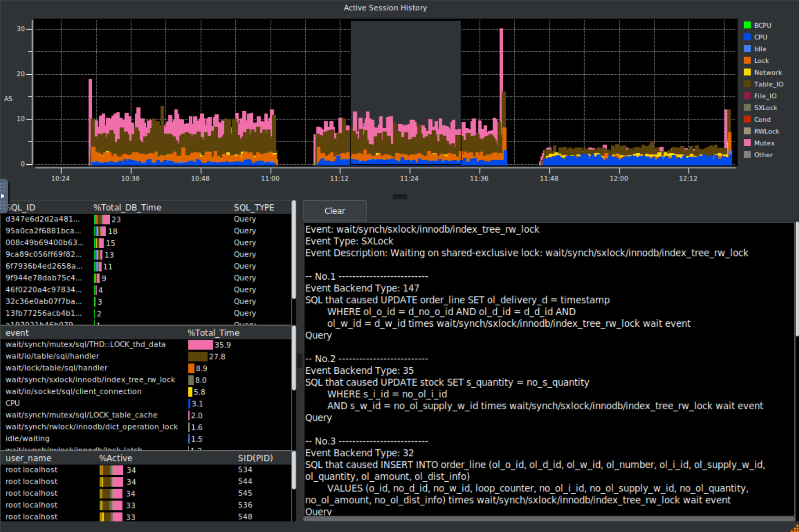Screen dimensions: 799x532
Task: Click the user list vertical scrollbar
Action: [x=294, y=471]
